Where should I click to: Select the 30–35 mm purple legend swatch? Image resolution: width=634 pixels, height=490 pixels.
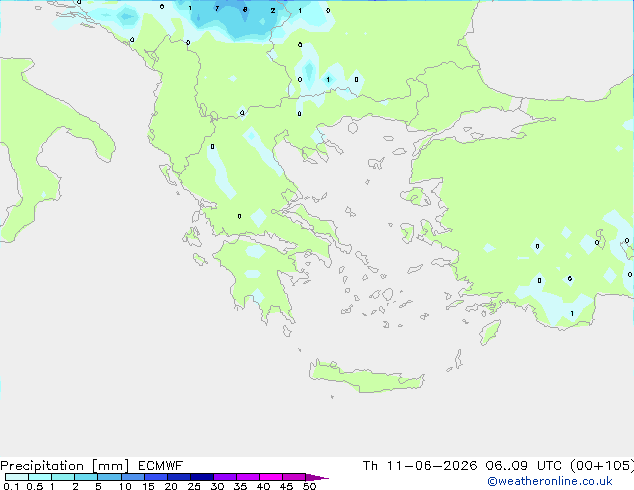point(225,477)
